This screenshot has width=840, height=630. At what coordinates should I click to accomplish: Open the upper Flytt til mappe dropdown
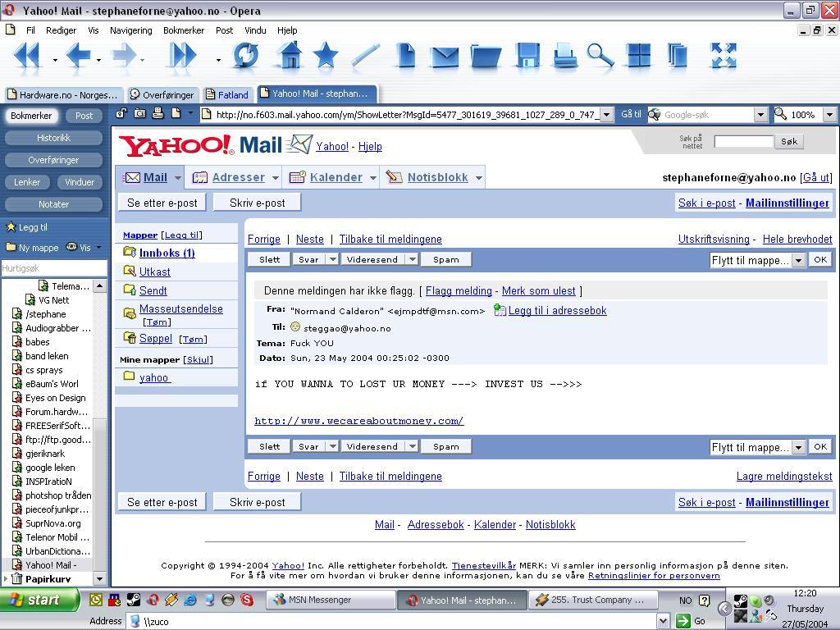[x=757, y=260]
